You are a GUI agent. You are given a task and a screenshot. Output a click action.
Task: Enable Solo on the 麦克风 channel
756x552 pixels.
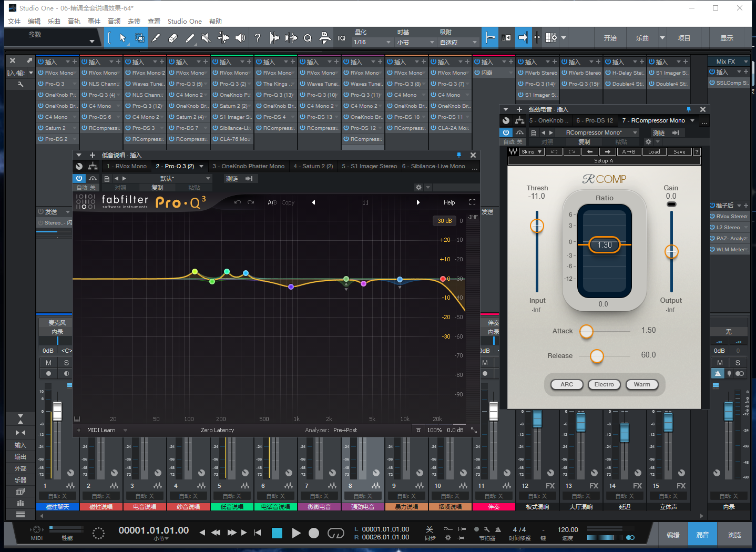66,363
